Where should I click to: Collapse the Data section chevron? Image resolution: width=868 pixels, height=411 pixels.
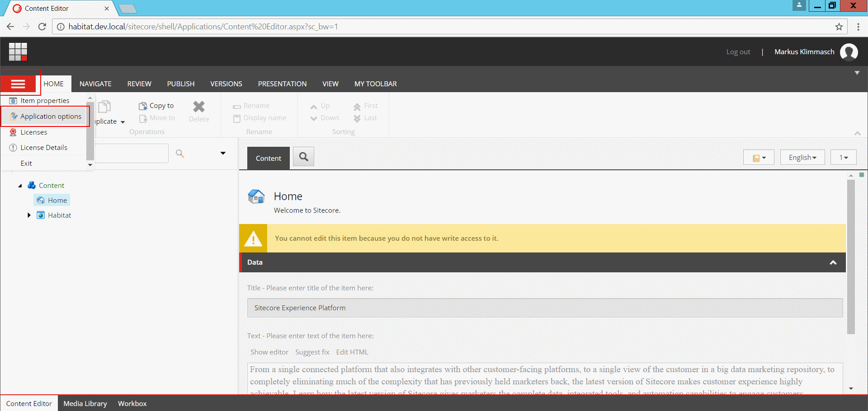[x=833, y=262]
